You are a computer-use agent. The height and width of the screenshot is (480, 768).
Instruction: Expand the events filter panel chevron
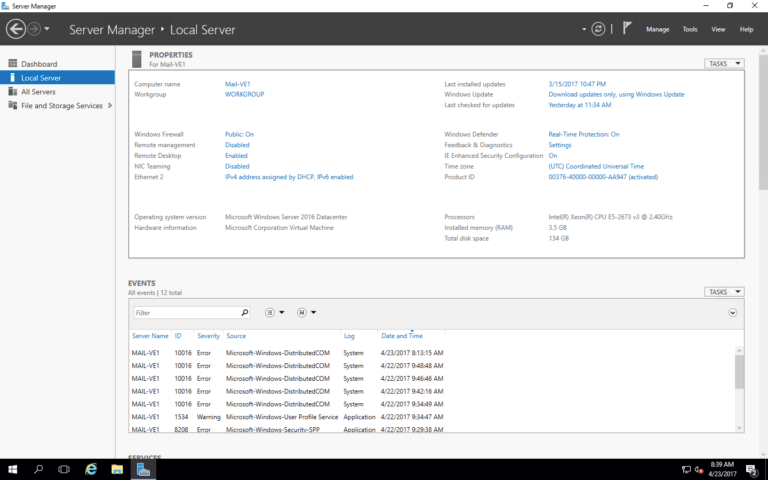pos(732,312)
